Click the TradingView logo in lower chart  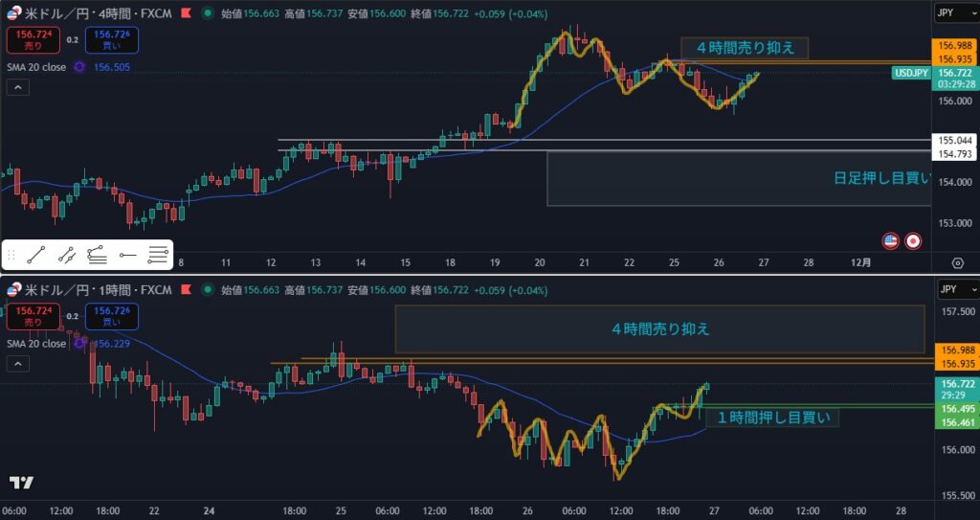coord(21,483)
